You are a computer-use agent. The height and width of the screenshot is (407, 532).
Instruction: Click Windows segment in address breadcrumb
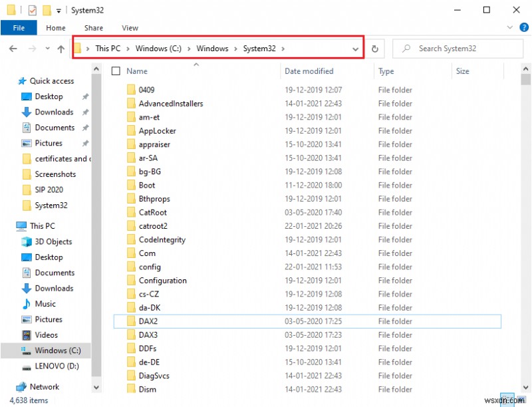tap(212, 49)
